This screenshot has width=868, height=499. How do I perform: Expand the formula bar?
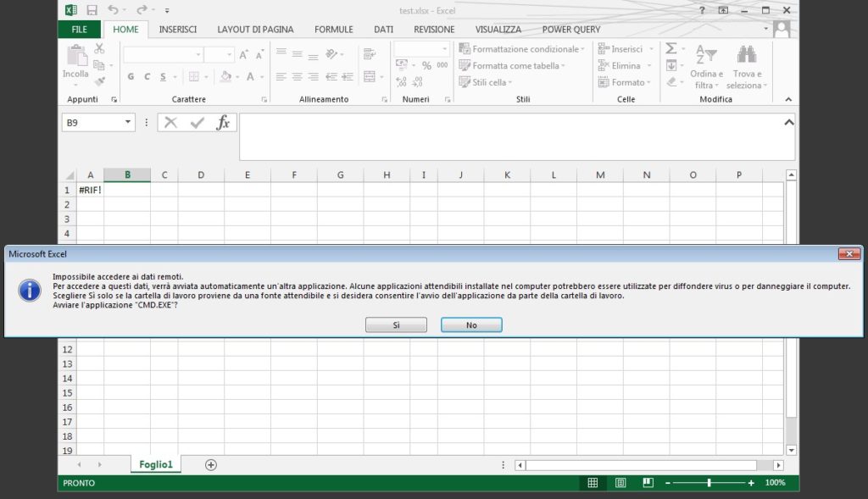coord(789,122)
